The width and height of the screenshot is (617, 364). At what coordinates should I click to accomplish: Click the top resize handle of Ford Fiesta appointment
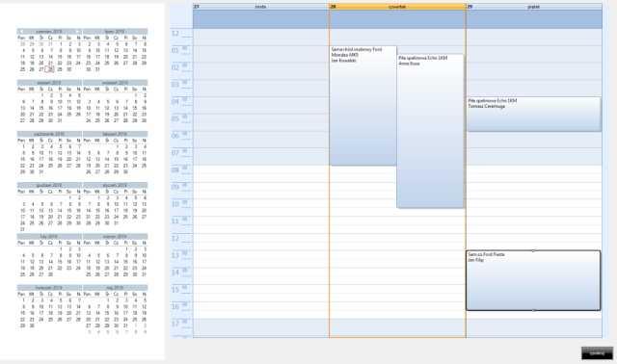point(533,250)
